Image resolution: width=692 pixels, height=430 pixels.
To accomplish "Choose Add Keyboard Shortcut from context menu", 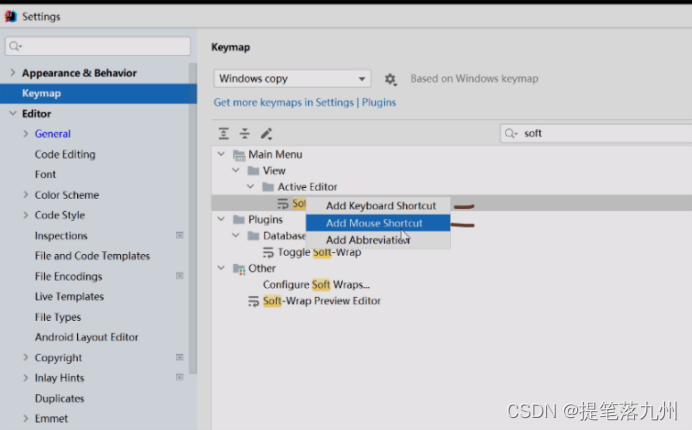I will pyautogui.click(x=378, y=206).
